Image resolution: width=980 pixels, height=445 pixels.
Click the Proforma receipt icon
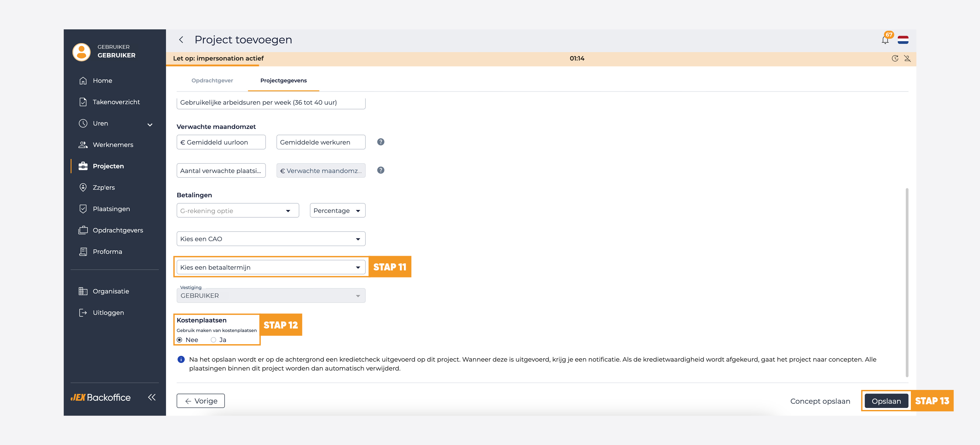(x=83, y=252)
